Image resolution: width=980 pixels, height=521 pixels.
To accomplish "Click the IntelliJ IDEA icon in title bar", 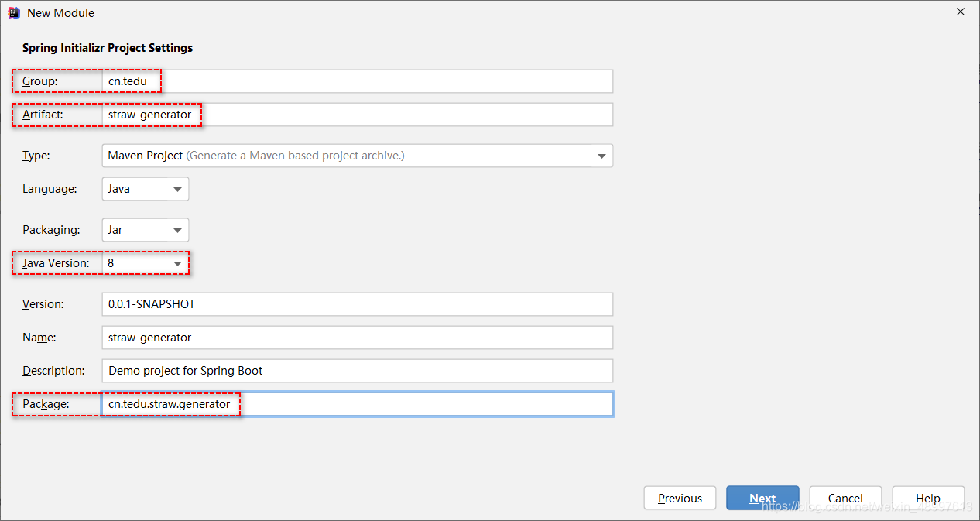I will (13, 12).
